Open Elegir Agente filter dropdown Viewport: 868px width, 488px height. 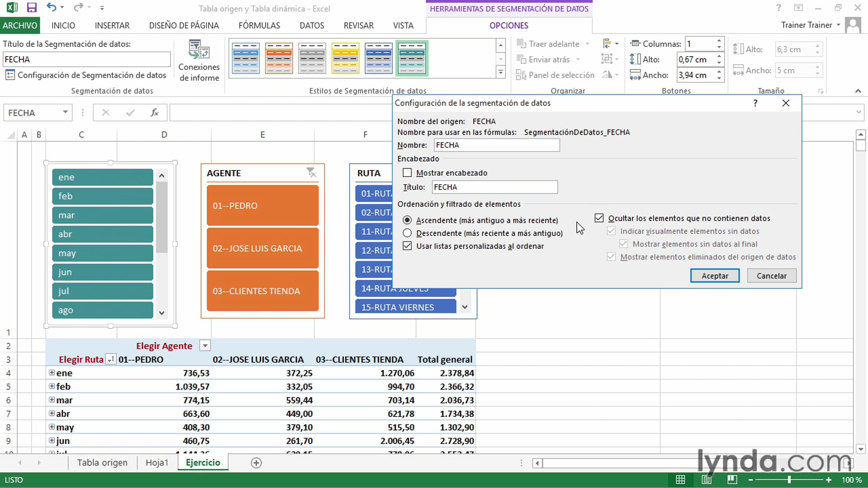click(205, 346)
